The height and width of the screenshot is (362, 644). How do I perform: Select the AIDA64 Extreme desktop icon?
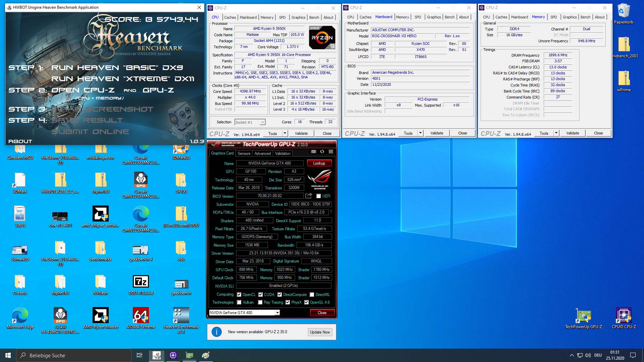coord(141,318)
